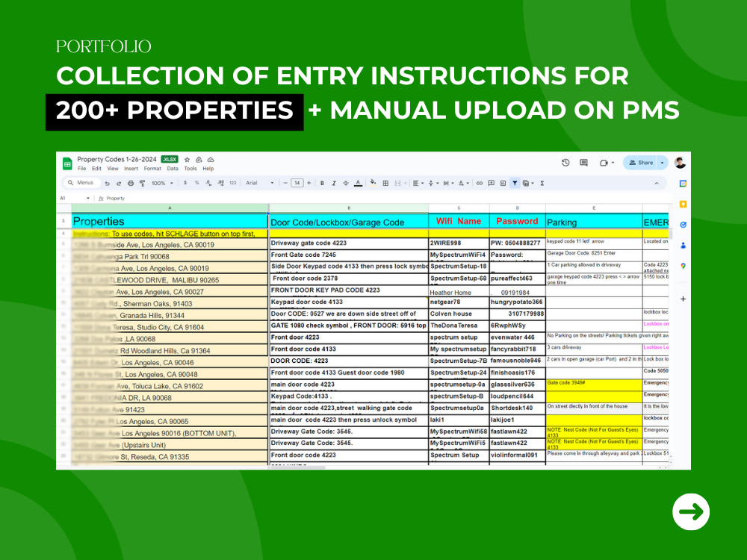
Task: Click the Insert comment icon
Action: click(x=492, y=183)
